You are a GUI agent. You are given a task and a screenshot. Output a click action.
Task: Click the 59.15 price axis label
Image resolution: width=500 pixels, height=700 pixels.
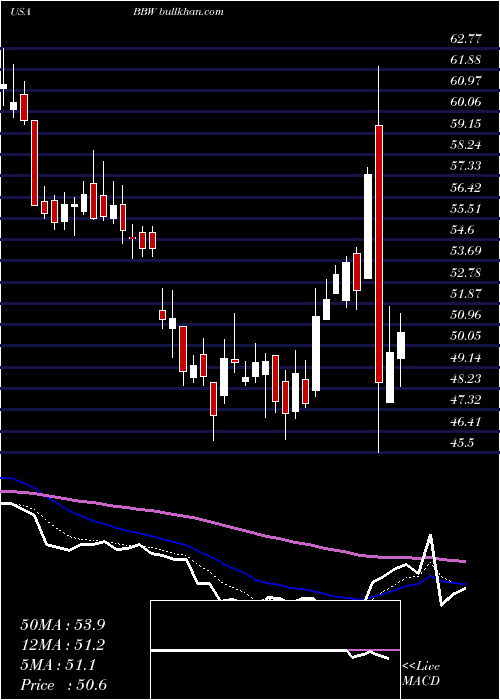466,123
